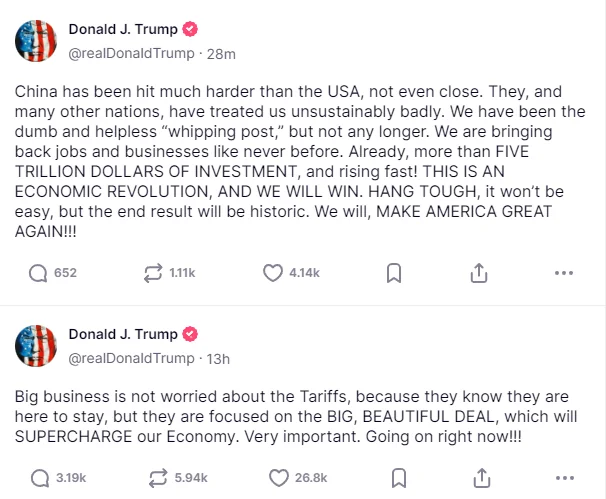
Task: Open the second post's profile avatar
Action: [x=35, y=345]
